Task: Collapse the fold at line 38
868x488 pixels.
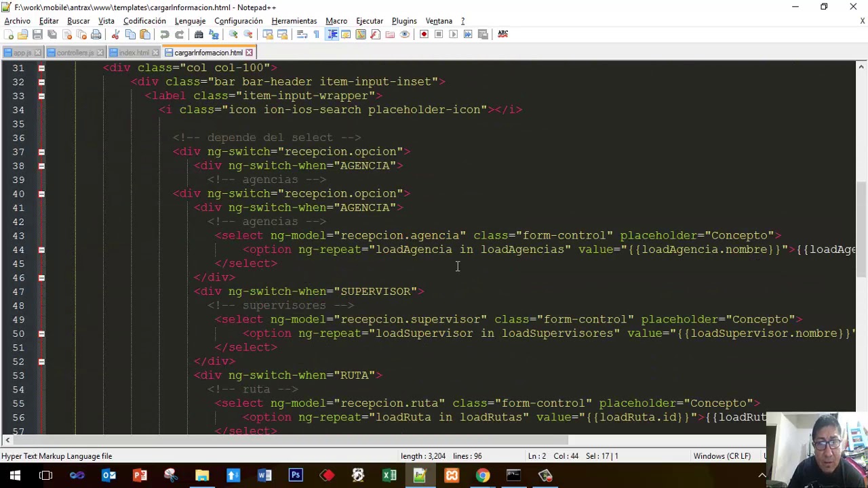Action: pos(41,165)
